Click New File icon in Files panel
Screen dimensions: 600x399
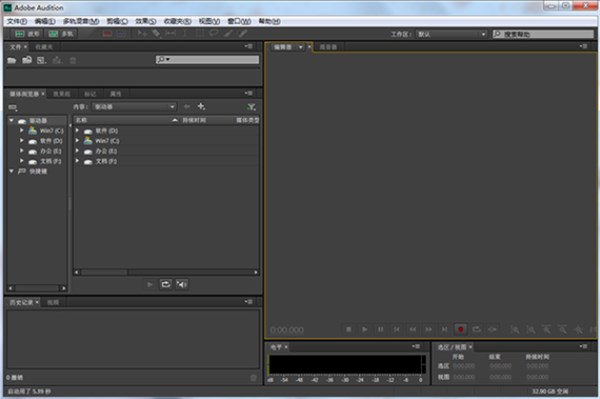pos(41,60)
